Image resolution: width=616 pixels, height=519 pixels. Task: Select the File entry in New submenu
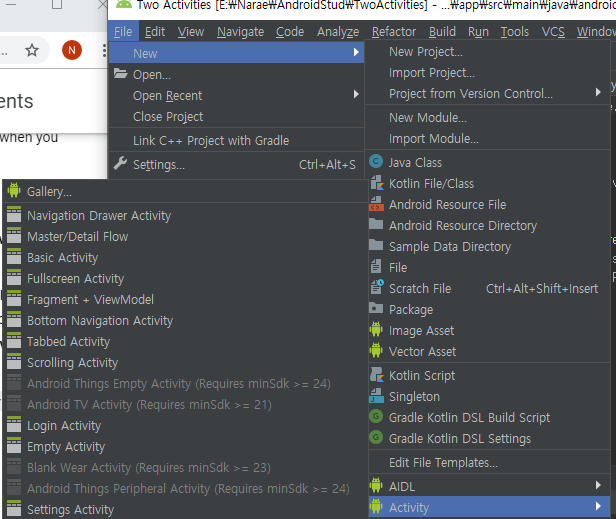(487, 268)
